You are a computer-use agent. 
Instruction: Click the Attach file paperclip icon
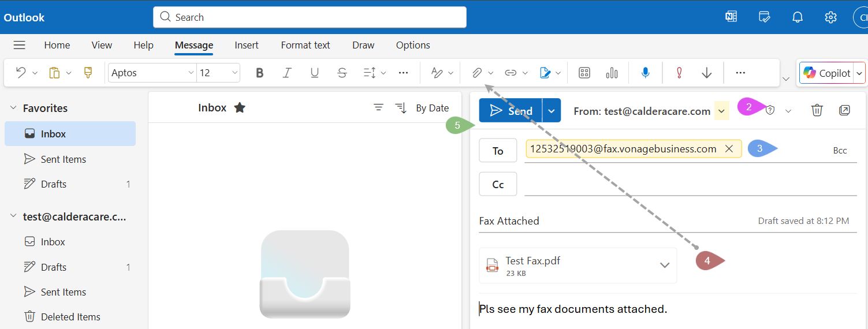[x=477, y=73]
